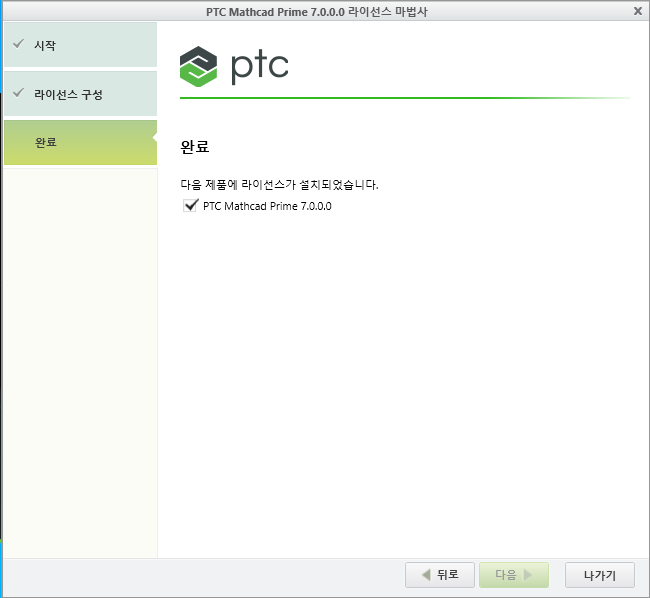650x598 pixels.
Task: Select the 라이선스 구성 step in the sidebar
Action: pos(80,94)
